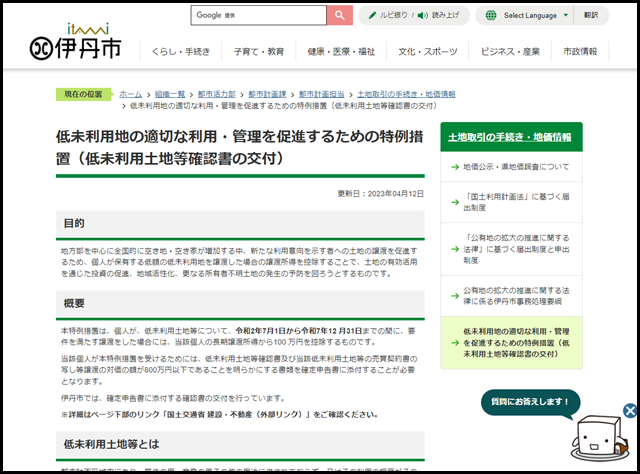
Task: Click the 概要 section heading
Action: 74,303
